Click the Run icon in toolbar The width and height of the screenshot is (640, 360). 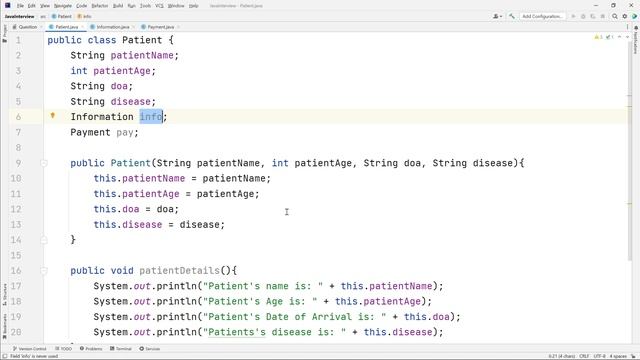coord(573,16)
